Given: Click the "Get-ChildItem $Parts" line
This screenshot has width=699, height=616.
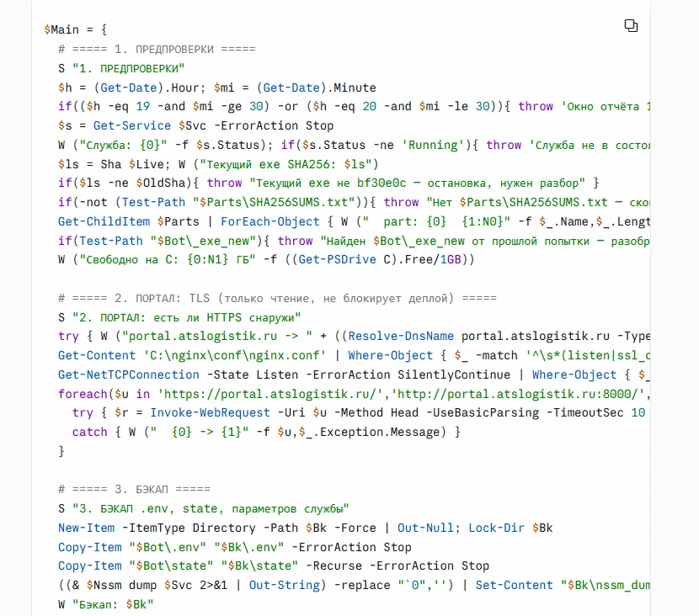Looking at the screenshot, I should pos(354,221).
